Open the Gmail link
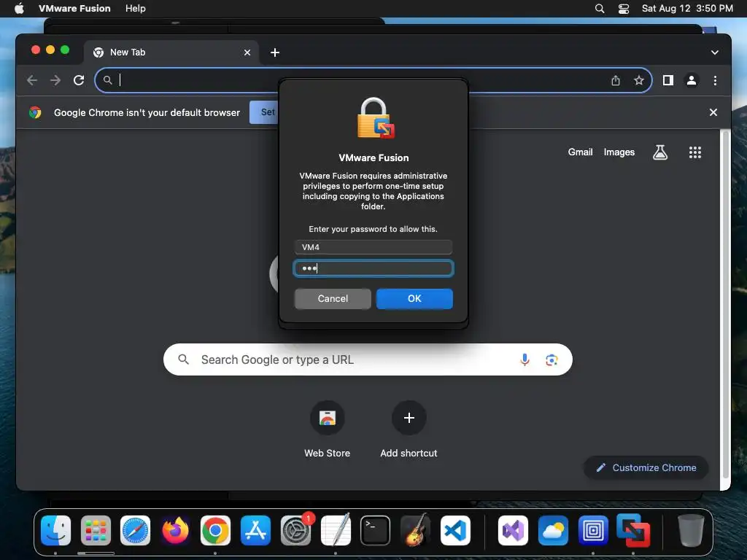This screenshot has width=747, height=560. pyautogui.click(x=580, y=152)
